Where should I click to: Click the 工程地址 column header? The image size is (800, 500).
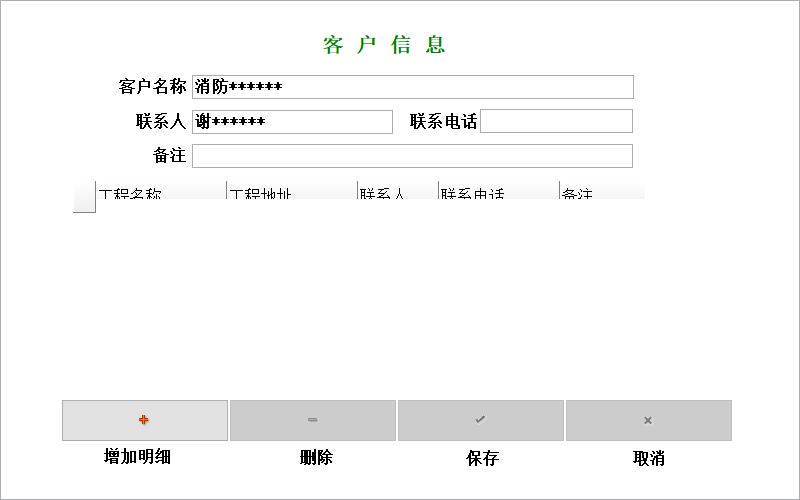coord(292,190)
